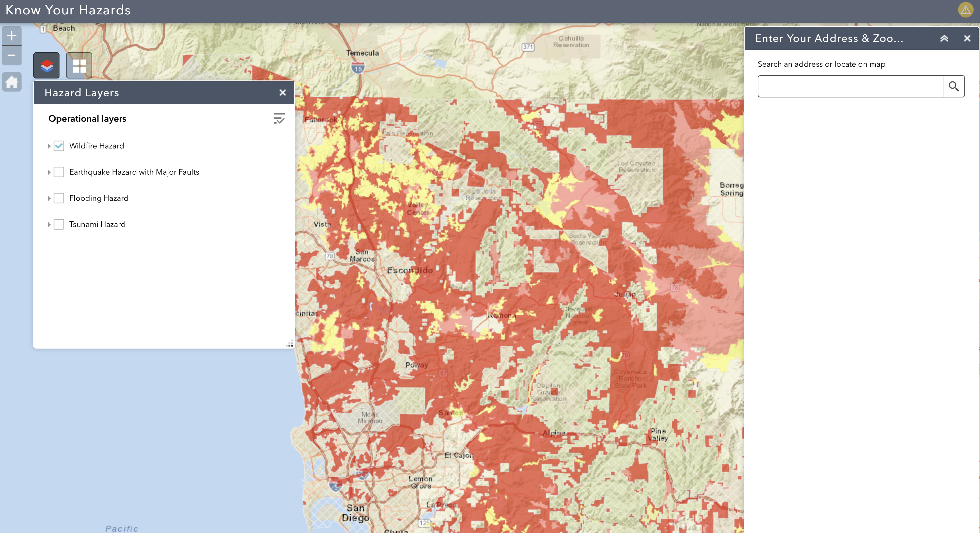Click the map zoom out minus button
Image resolution: width=980 pixels, height=533 pixels.
pyautogui.click(x=11, y=56)
